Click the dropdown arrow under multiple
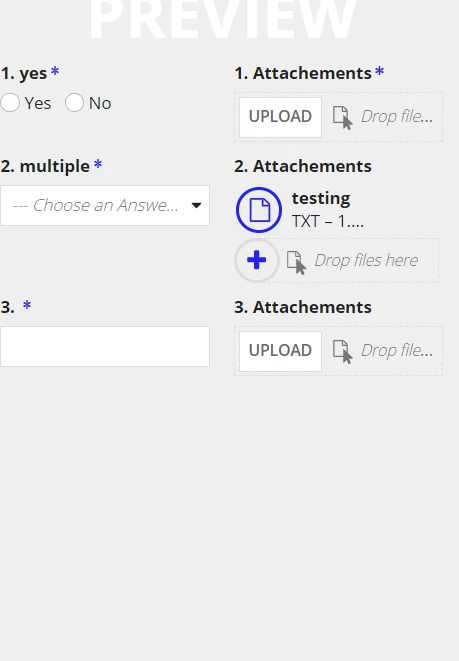Viewport: 459px width, 661px height. point(196,205)
